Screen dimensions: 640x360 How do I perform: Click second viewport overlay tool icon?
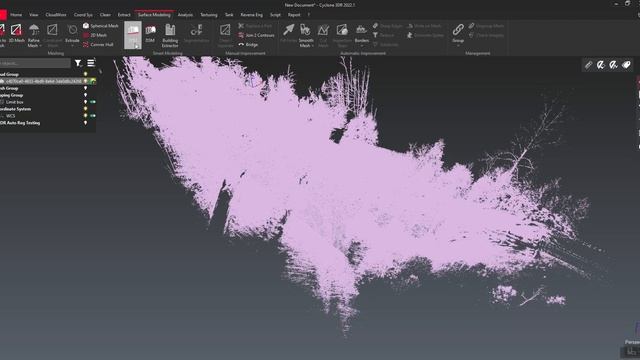coord(601,64)
